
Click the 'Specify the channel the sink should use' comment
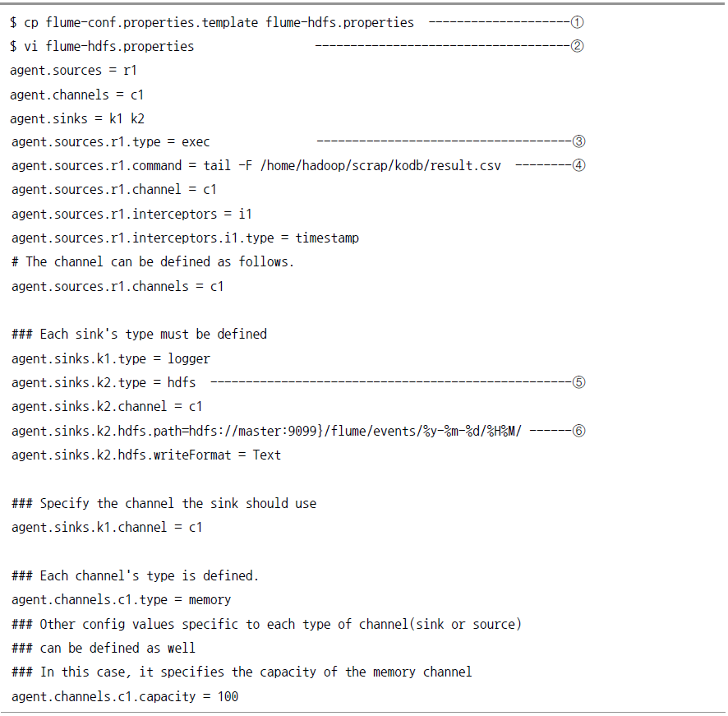(x=164, y=504)
